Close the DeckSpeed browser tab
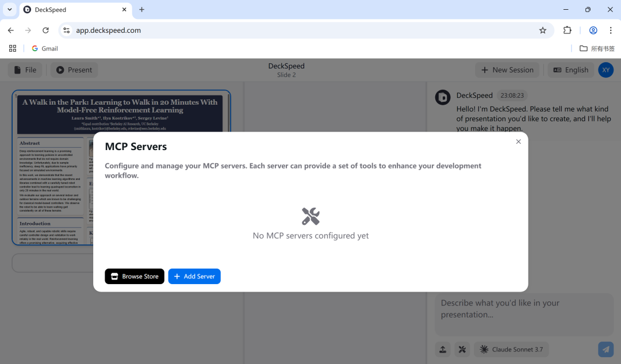621x364 pixels. (x=124, y=10)
